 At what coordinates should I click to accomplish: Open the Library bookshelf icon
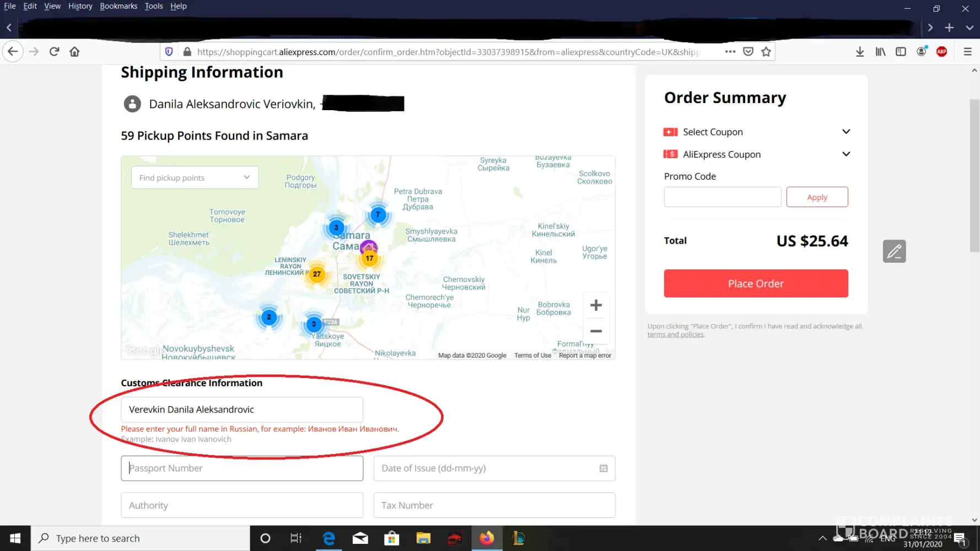(x=881, y=52)
